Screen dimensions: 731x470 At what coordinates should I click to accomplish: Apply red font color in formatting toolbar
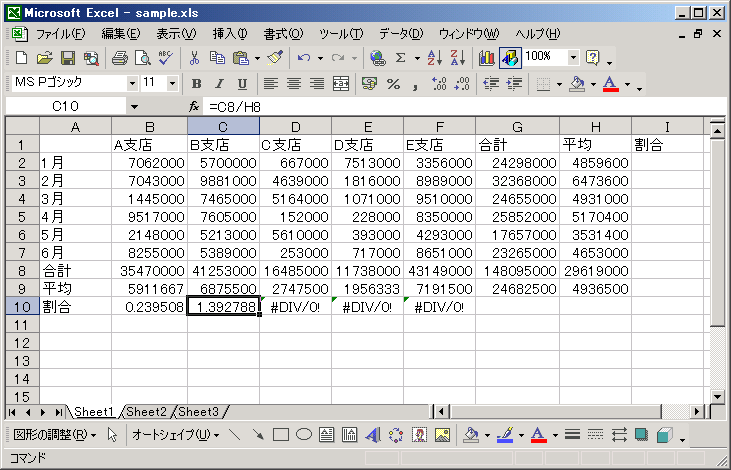(611, 84)
